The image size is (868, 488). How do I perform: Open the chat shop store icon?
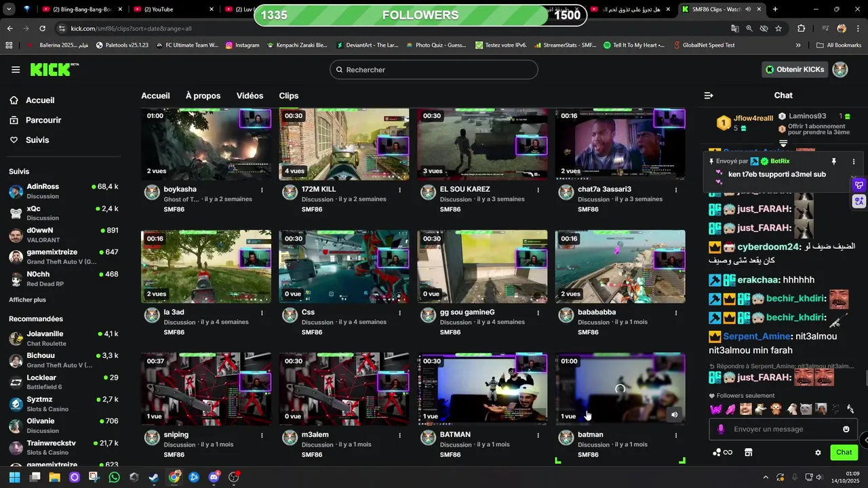pyautogui.click(x=749, y=452)
